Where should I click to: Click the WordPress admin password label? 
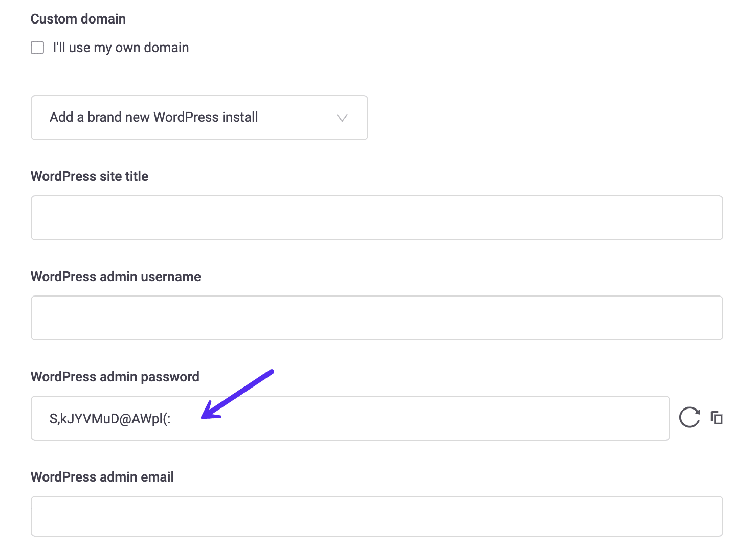(x=115, y=376)
